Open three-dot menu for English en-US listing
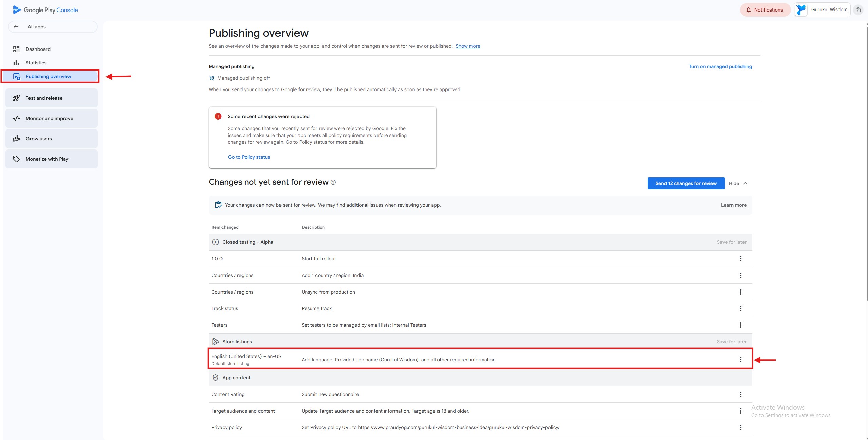The width and height of the screenshot is (868, 440). 740,360
